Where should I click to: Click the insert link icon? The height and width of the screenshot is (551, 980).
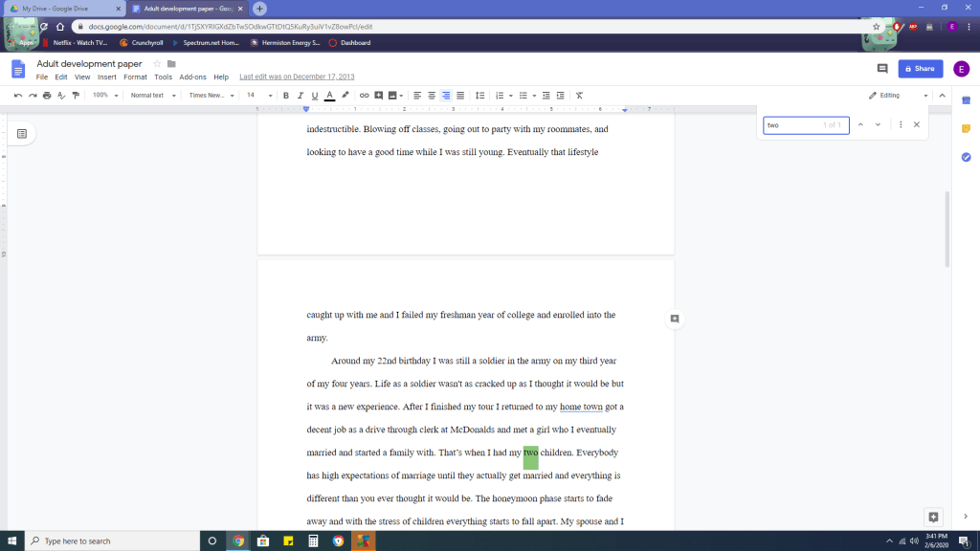[364, 96]
